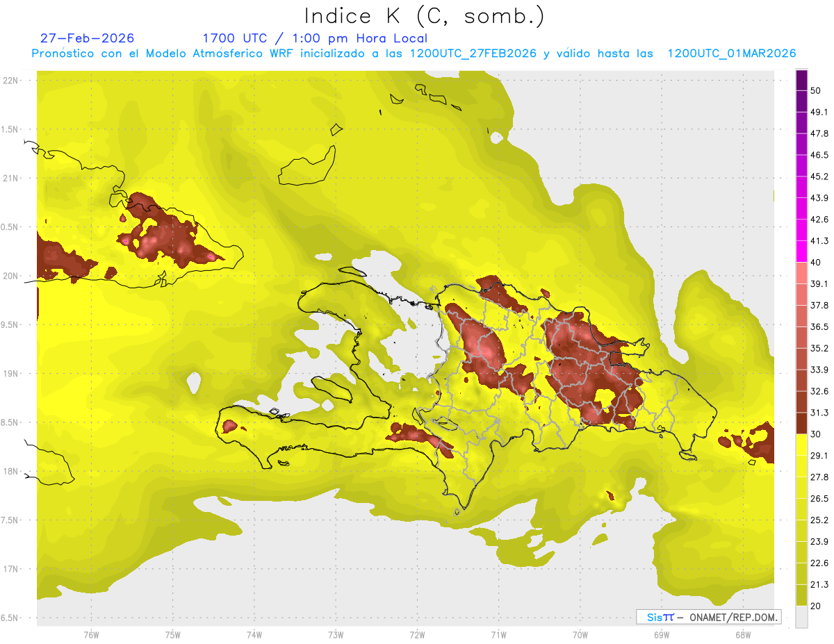The height and width of the screenshot is (644, 834).
Task: Click the "Indice K (C, somb.)" chart title
Action: (423, 15)
